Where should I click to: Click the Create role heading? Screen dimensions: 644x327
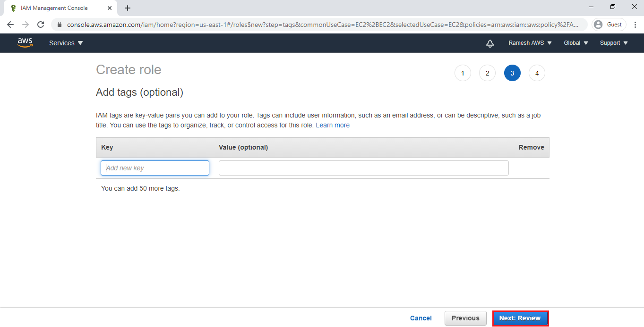click(129, 70)
